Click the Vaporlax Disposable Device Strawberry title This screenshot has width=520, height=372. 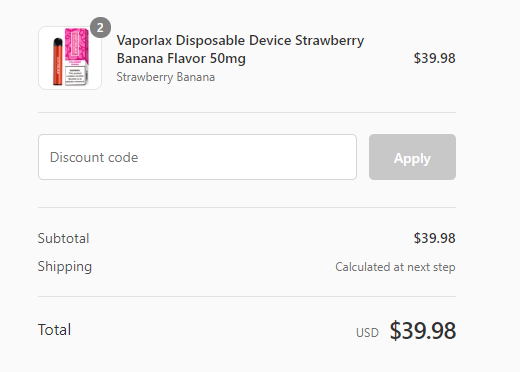click(x=240, y=40)
